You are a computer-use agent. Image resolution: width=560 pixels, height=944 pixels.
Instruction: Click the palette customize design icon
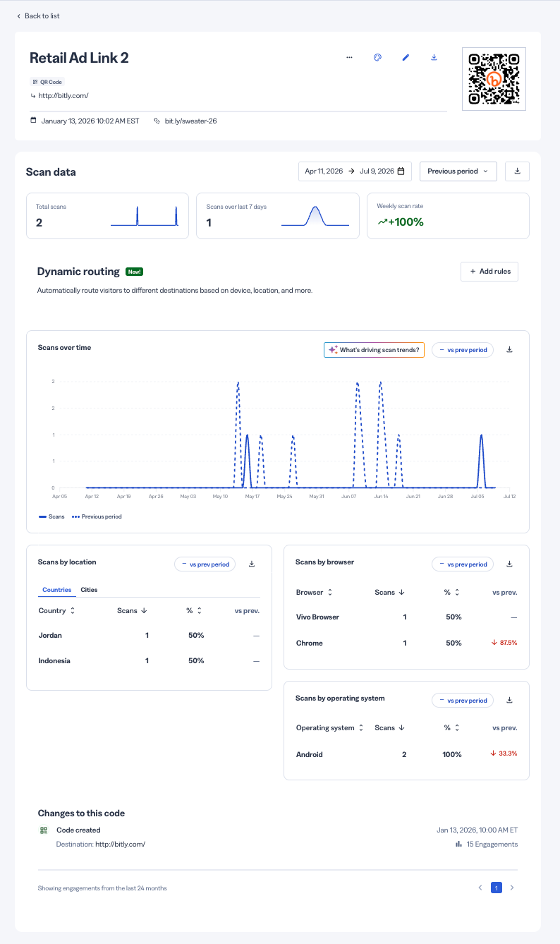click(x=377, y=58)
